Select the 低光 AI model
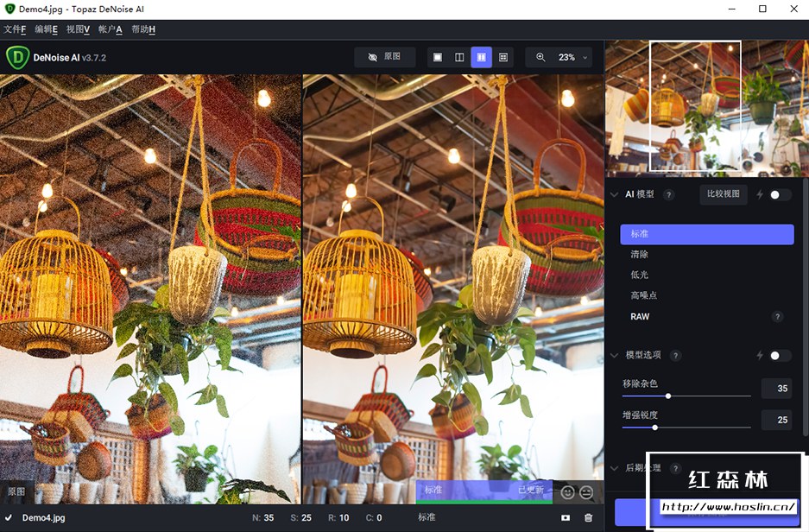The width and height of the screenshot is (809, 532). coord(639,275)
